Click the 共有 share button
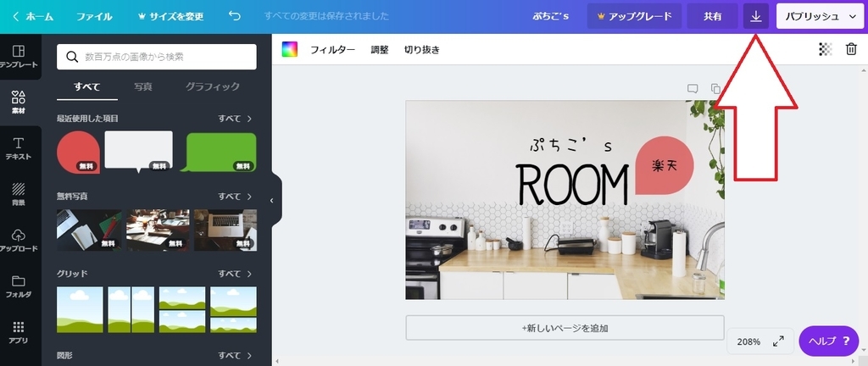The height and width of the screenshot is (366, 868). [712, 17]
